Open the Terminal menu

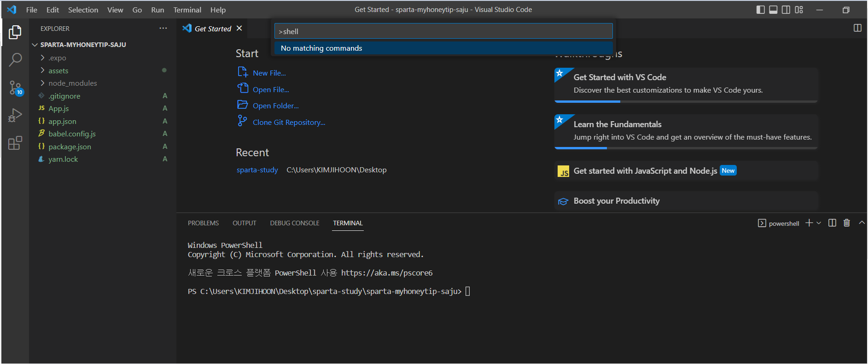(187, 10)
